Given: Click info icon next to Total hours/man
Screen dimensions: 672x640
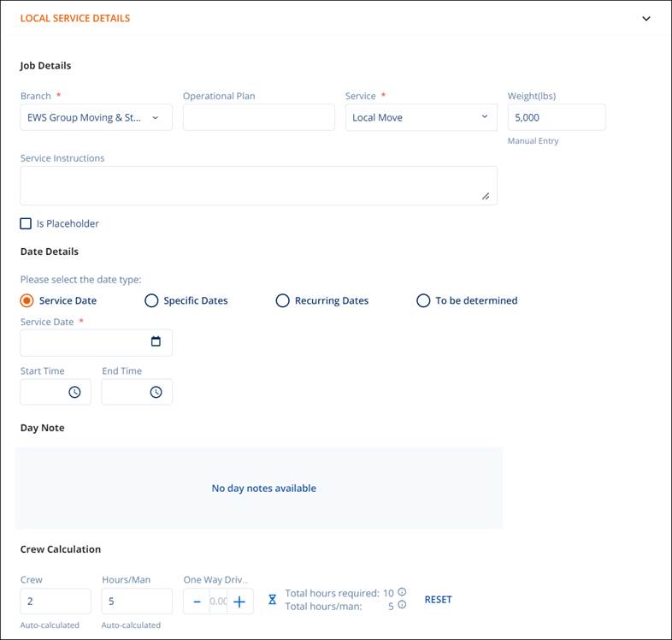Looking at the screenshot, I should coord(402,605).
